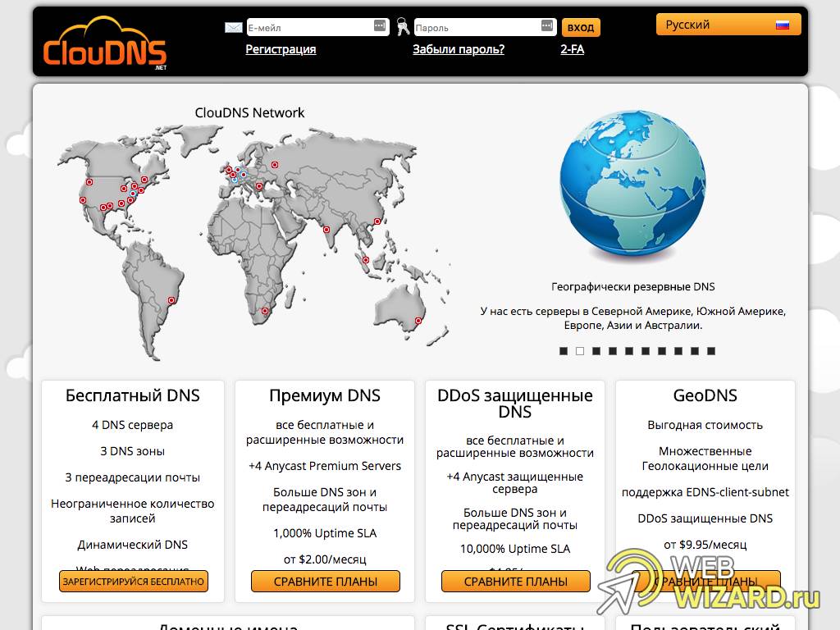Click the key icon beside the password field
Screen dimensions: 840x630
[x=404, y=25]
